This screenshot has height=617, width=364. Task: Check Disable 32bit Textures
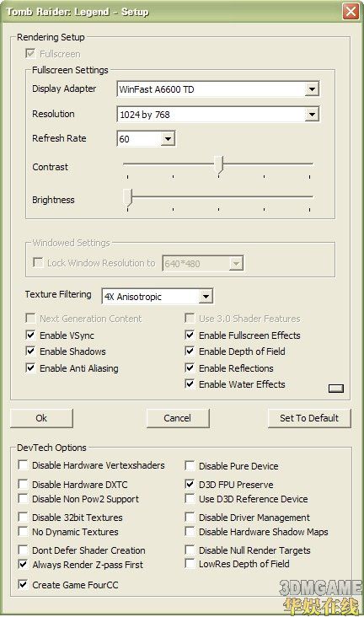pos(23,517)
